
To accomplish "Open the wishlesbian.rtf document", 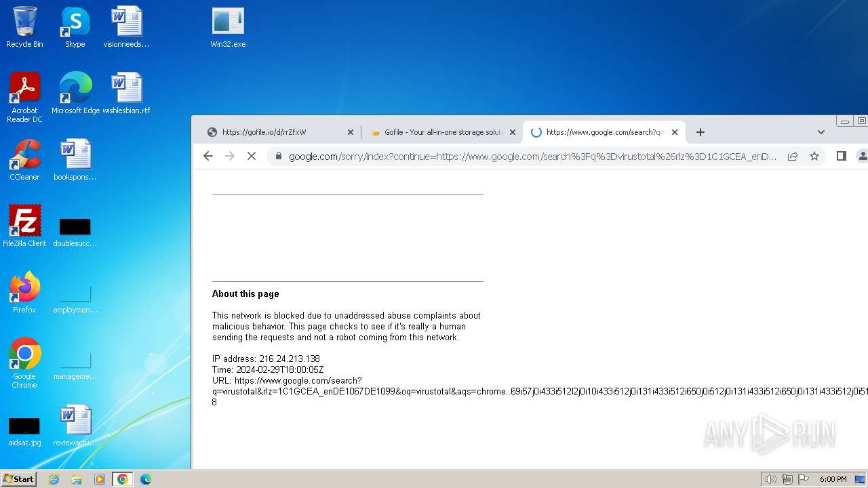I will click(x=126, y=94).
